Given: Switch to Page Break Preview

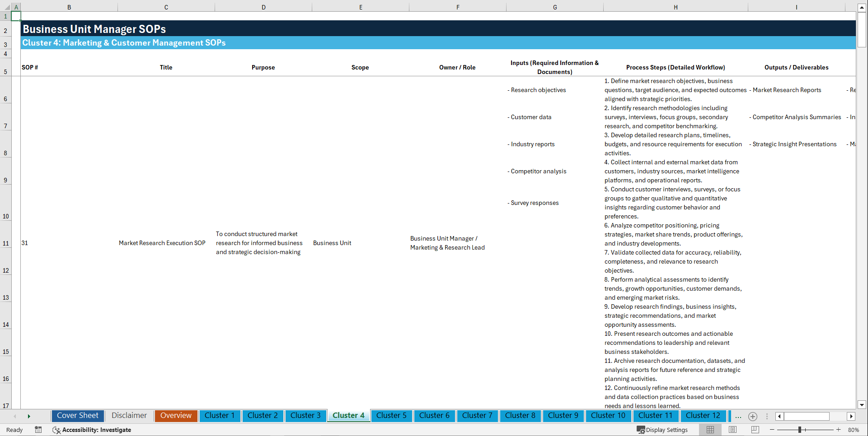Looking at the screenshot, I should pyautogui.click(x=755, y=430).
